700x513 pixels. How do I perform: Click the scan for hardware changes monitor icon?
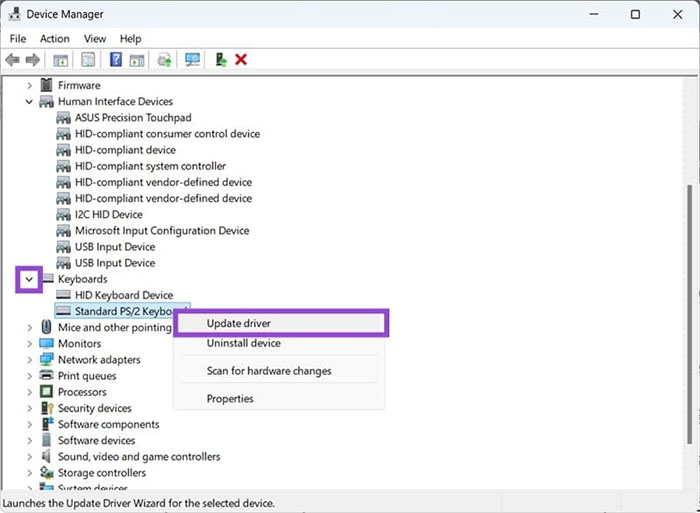[x=192, y=59]
